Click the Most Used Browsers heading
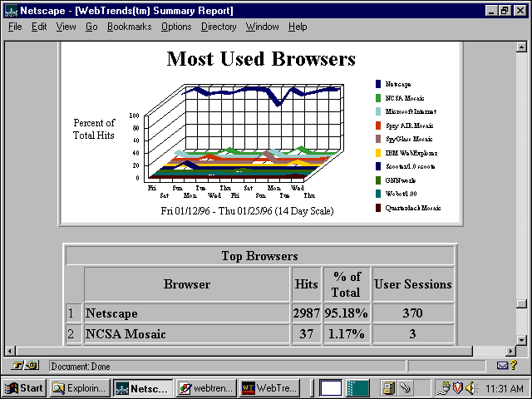 [261, 59]
